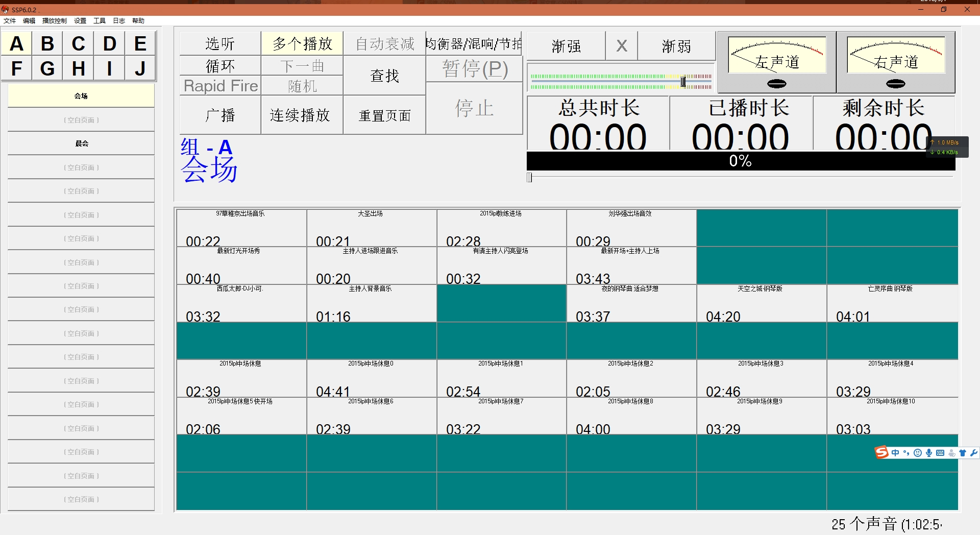This screenshot has height=535, width=980.
Task: Click the Sogou input method logo
Action: point(881,453)
